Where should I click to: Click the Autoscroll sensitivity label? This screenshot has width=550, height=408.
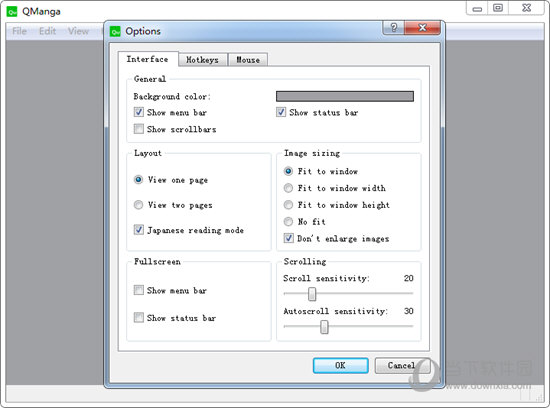336,311
